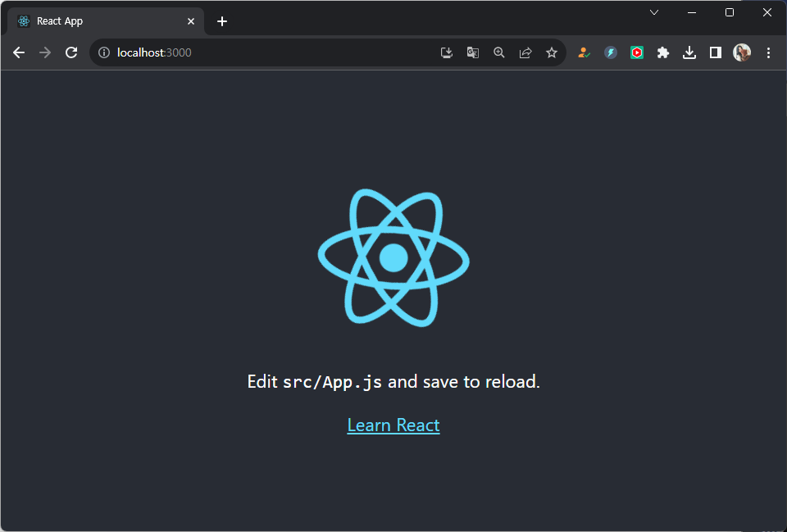The image size is (787, 532).
Task: Minimize the browser window
Action: pos(692,12)
